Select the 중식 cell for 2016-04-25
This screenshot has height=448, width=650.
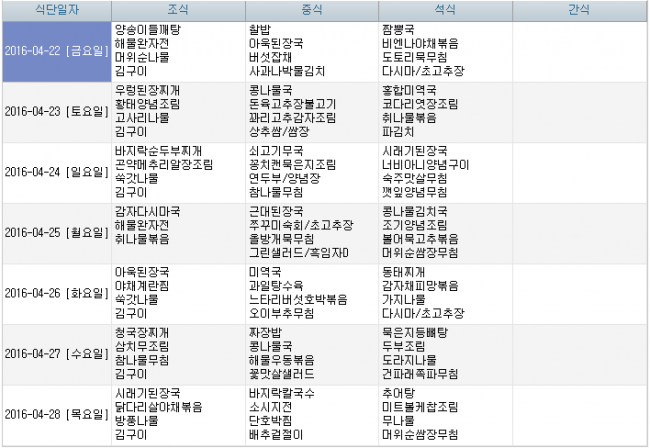pyautogui.click(x=311, y=232)
